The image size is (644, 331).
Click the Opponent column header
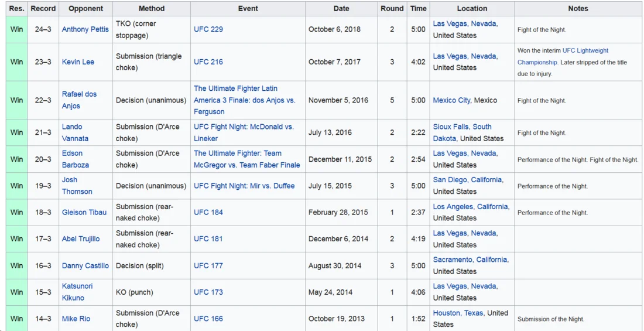[85, 8]
